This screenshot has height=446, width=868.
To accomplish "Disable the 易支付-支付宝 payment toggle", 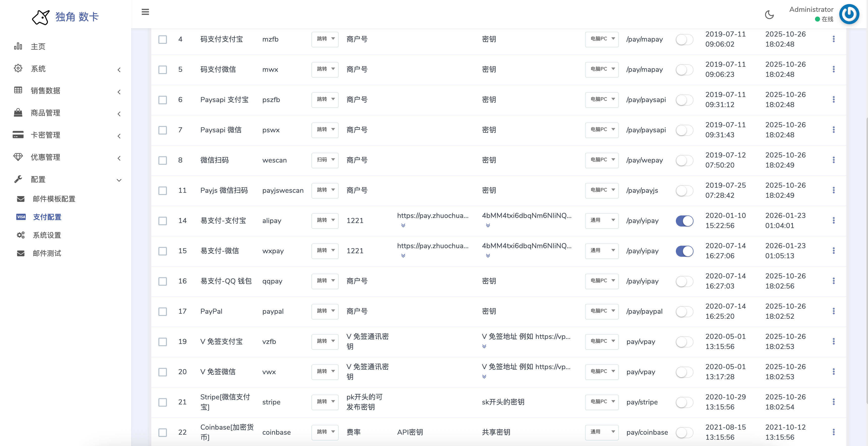I will coord(684,221).
